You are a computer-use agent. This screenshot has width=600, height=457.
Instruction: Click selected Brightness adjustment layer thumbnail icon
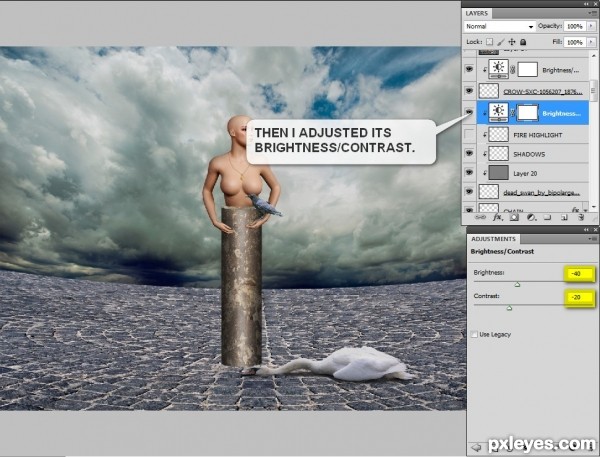point(499,113)
